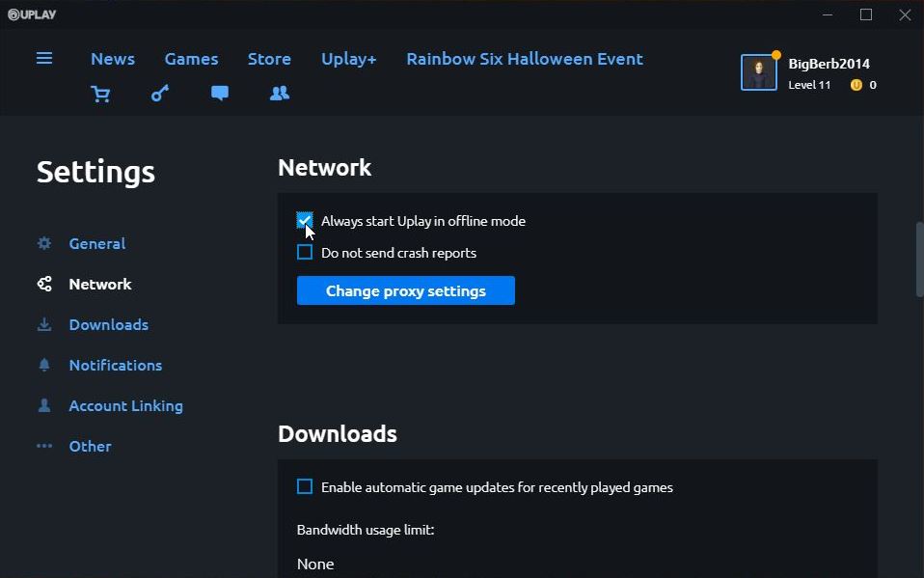The image size is (924, 578).
Task: Open the Games tab
Action: pyautogui.click(x=192, y=59)
